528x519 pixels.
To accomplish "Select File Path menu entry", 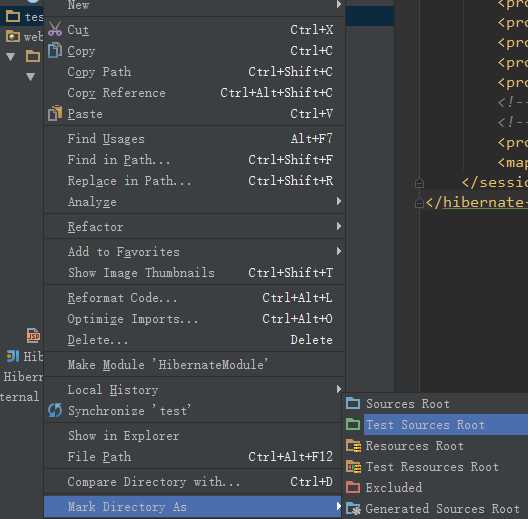I will click(194, 456).
